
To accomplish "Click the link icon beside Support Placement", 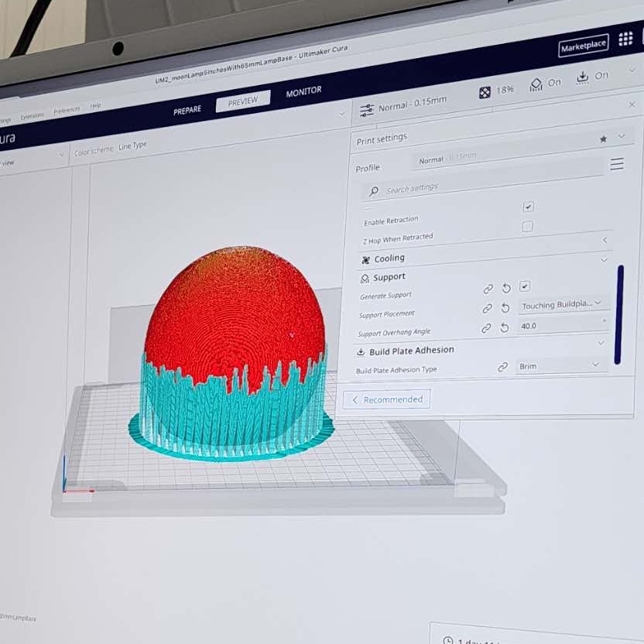I will pos(488,308).
